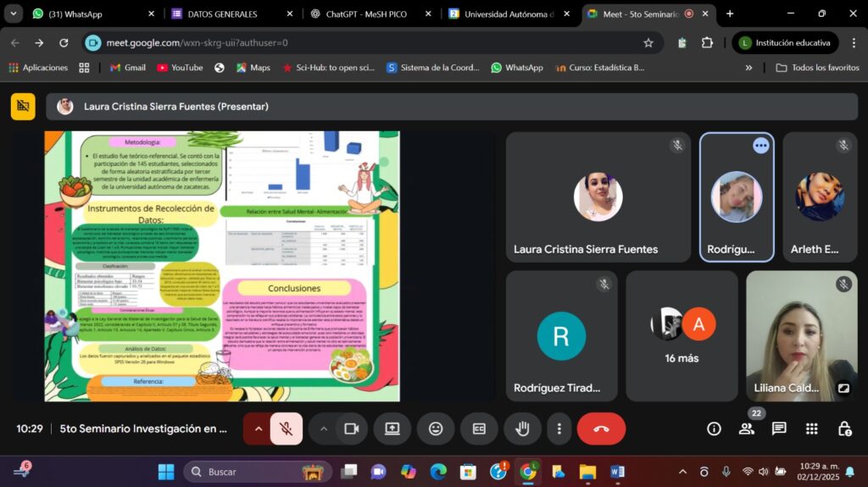The height and width of the screenshot is (487, 868).
Task: Toggle the camera on or off
Action: point(351,429)
